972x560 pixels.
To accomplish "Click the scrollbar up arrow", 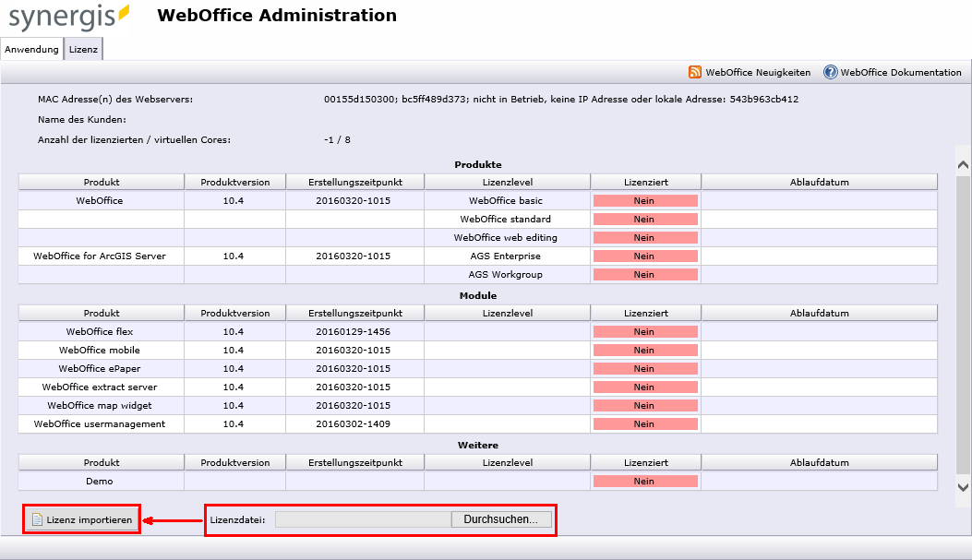I will click(x=960, y=162).
